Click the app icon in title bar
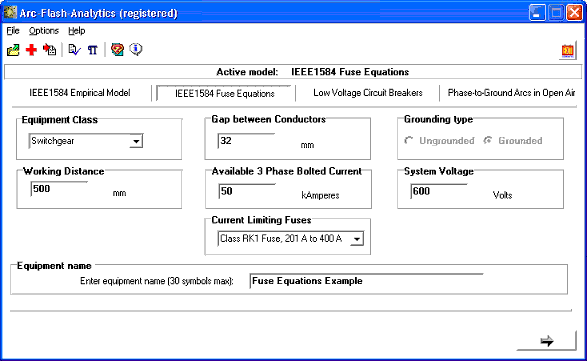Image resolution: width=587 pixels, height=361 pixels. point(10,13)
